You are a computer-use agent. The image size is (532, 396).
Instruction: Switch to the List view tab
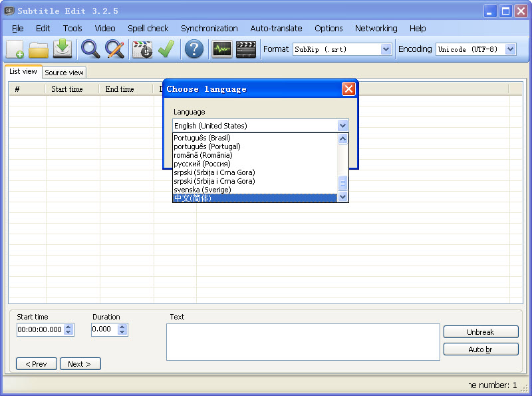23,71
